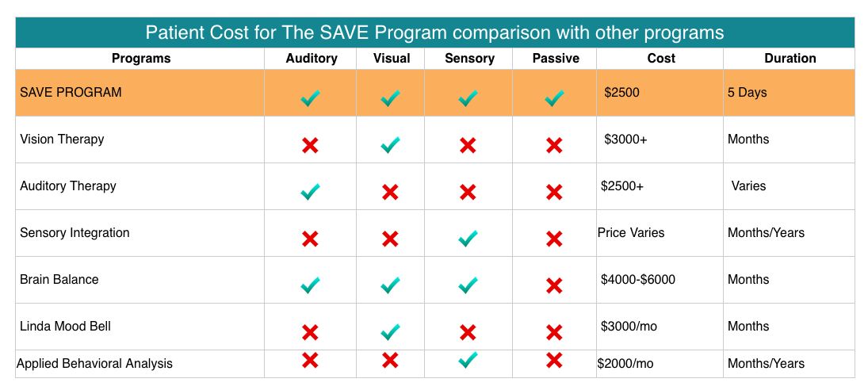The image size is (868, 390).
Task: Select the Cost column header
Action: pyautogui.click(x=661, y=59)
